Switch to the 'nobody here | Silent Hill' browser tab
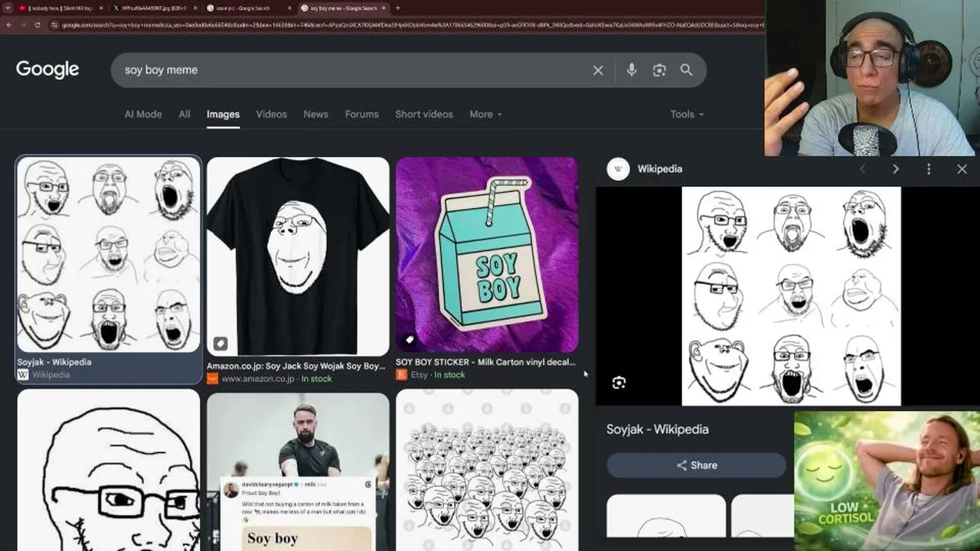This screenshot has height=551, width=980. (60, 8)
